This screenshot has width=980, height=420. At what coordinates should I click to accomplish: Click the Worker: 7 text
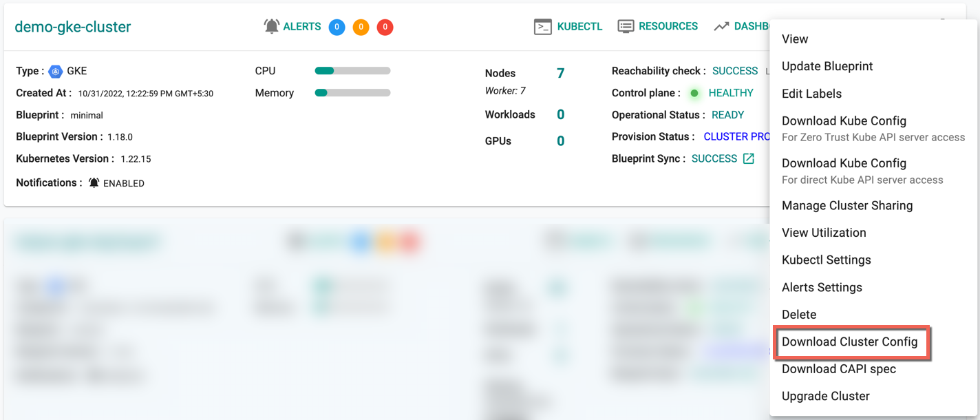pyautogui.click(x=505, y=91)
